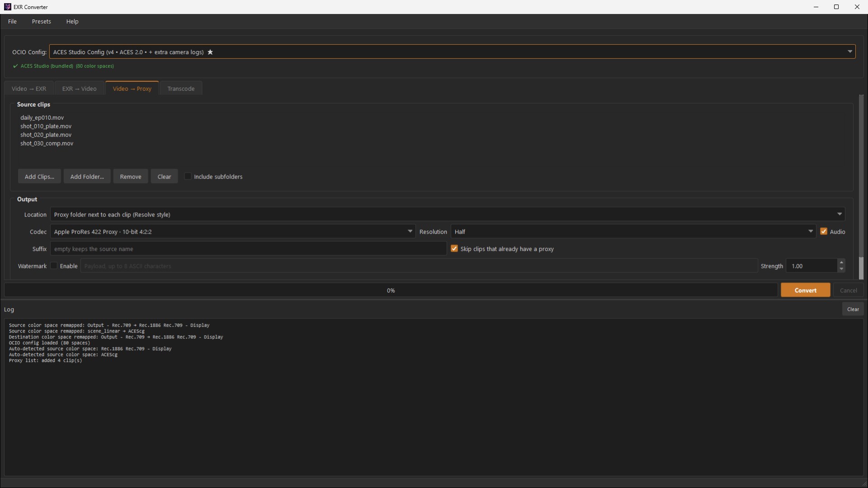Switch to the EXR → Video tab
The height and width of the screenshot is (488, 868).
(x=80, y=89)
